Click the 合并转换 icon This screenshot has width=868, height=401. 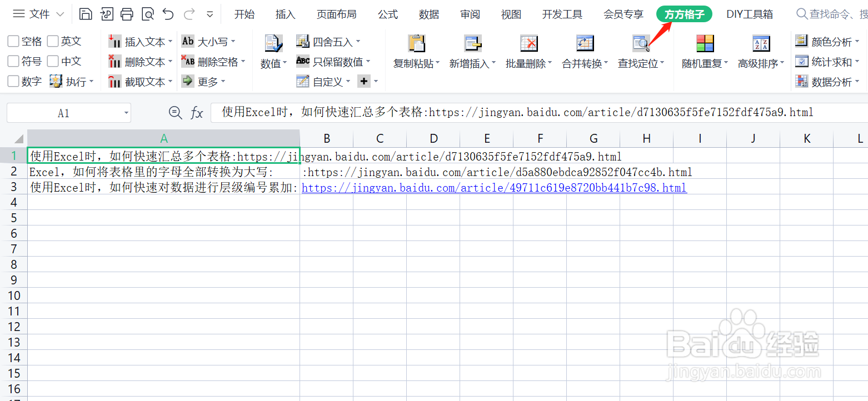point(585,43)
